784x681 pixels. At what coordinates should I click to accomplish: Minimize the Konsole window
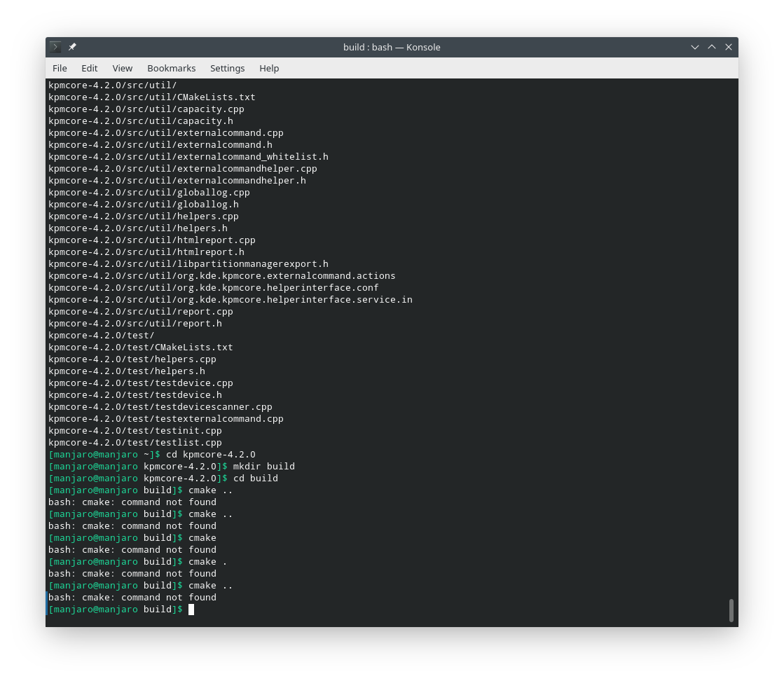coord(695,47)
